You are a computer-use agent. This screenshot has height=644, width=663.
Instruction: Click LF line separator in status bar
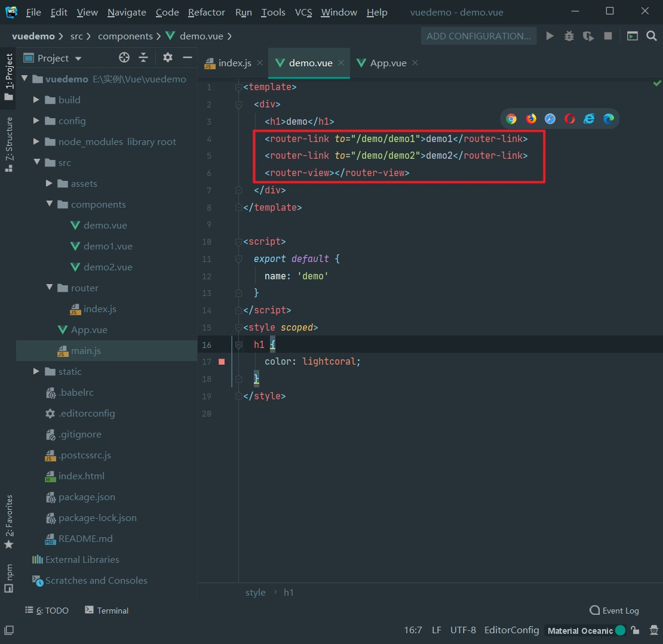click(437, 630)
